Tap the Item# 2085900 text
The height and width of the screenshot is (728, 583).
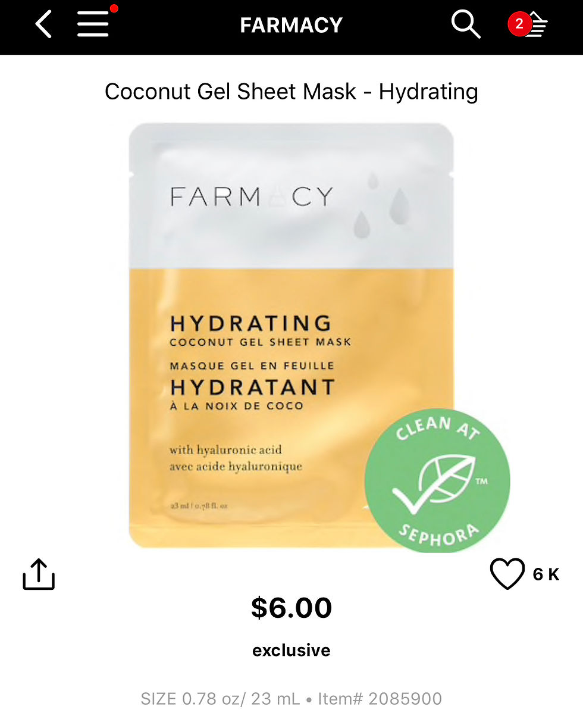point(380,698)
